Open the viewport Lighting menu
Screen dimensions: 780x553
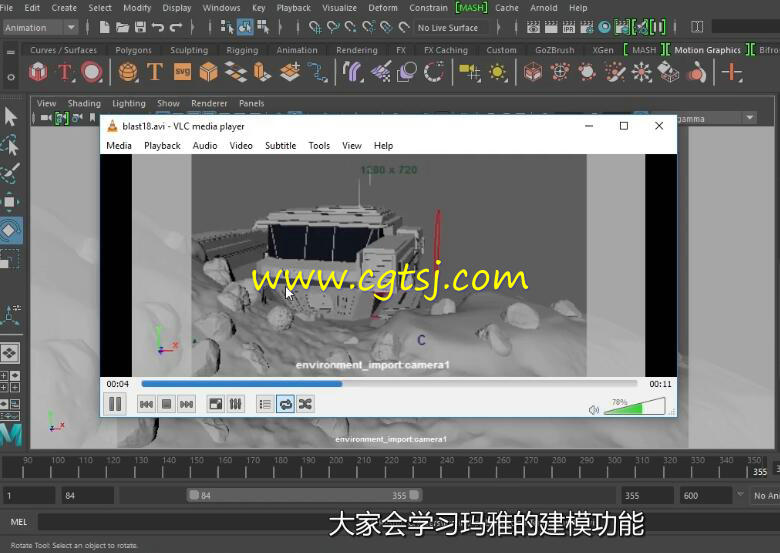coord(129,103)
